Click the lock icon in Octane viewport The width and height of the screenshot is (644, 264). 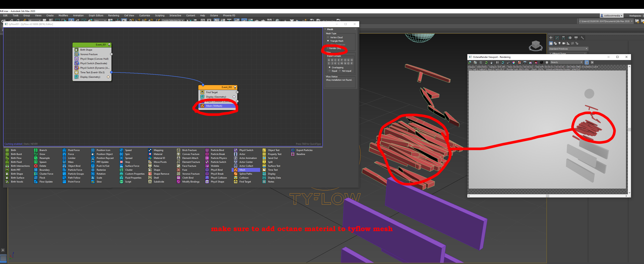[492, 62]
